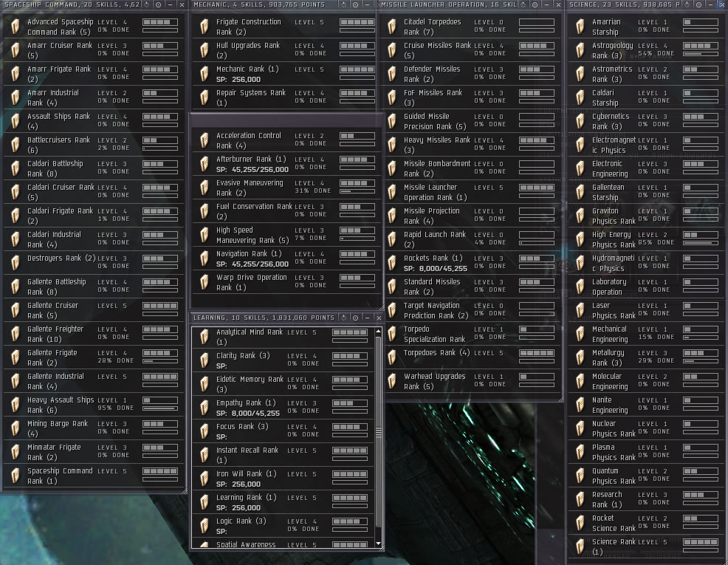Image resolution: width=728 pixels, height=565 pixels.
Task: Click the star icon in Learning window title bar
Action: [343, 318]
